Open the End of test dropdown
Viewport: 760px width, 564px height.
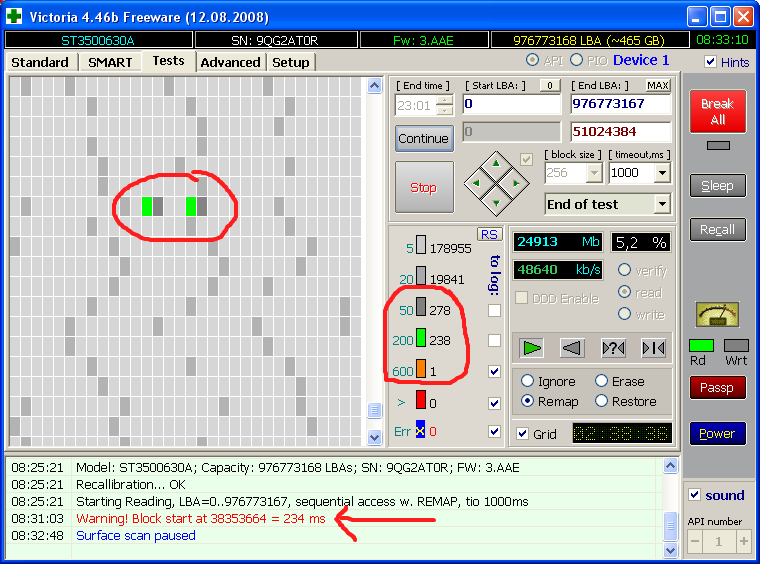point(662,204)
